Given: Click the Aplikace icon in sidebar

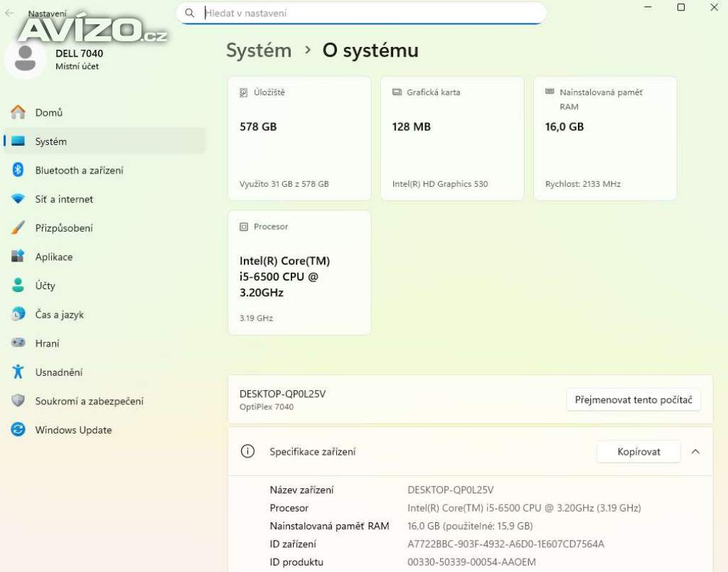Looking at the screenshot, I should (18, 257).
